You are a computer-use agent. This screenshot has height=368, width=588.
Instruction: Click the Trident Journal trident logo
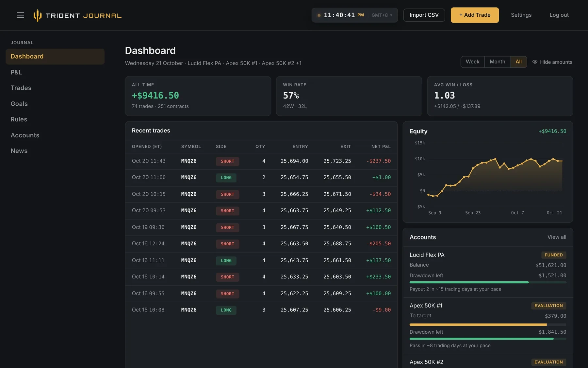[x=38, y=15]
